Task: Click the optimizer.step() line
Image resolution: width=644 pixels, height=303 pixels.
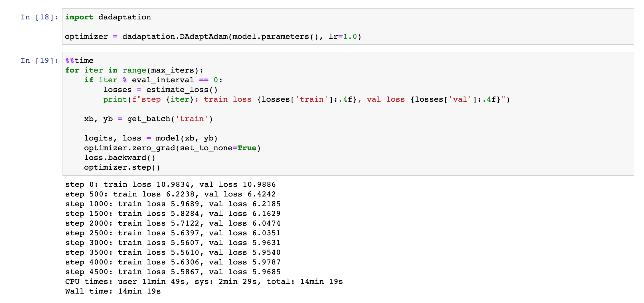Action: click(x=122, y=167)
